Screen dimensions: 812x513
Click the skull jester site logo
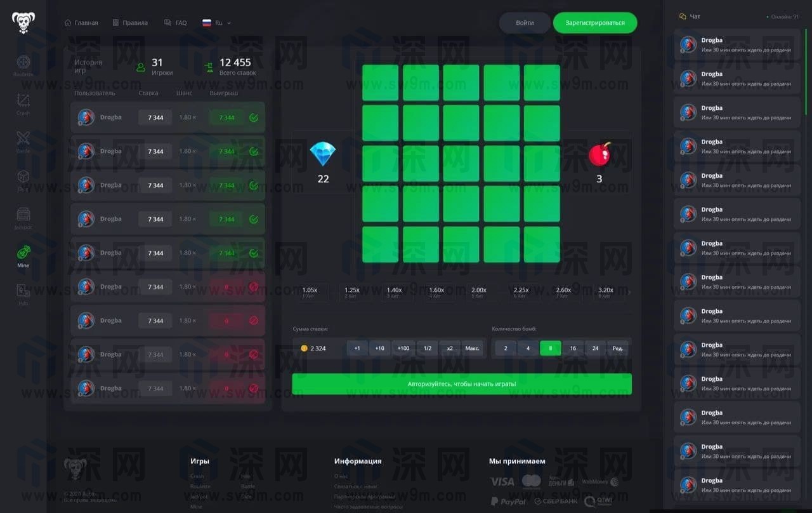23,23
